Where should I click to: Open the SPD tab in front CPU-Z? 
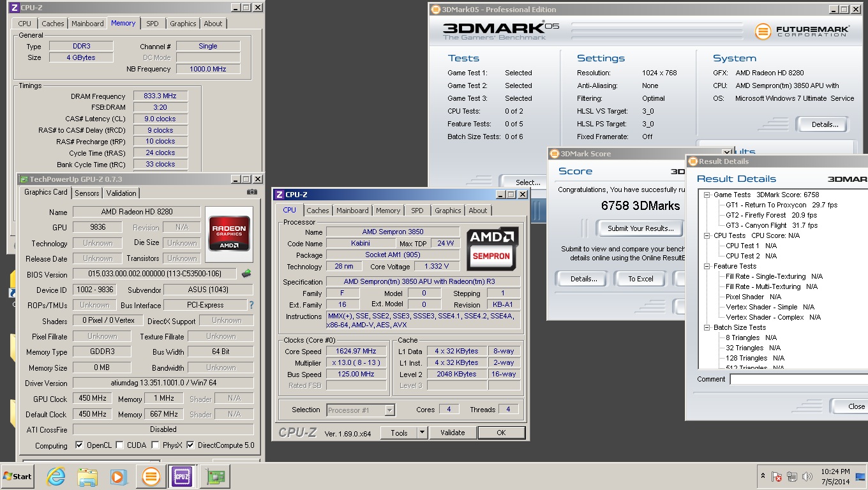click(x=417, y=211)
